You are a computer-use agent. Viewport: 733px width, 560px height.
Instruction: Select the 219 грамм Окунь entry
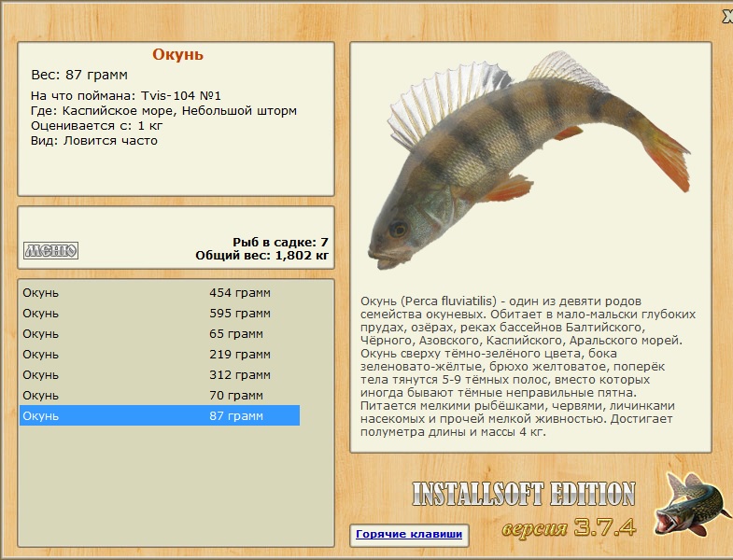[160, 355]
